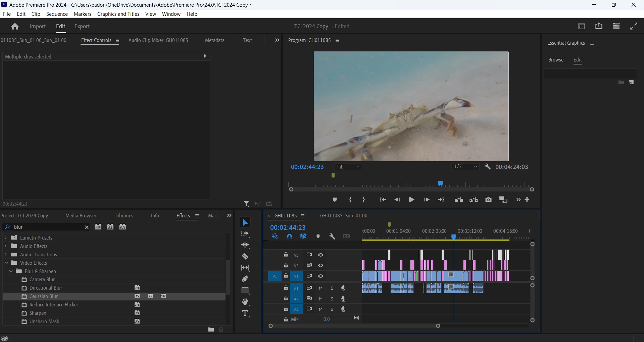The image size is (644, 342).
Task: Select the Razor tool
Action: pyautogui.click(x=245, y=257)
